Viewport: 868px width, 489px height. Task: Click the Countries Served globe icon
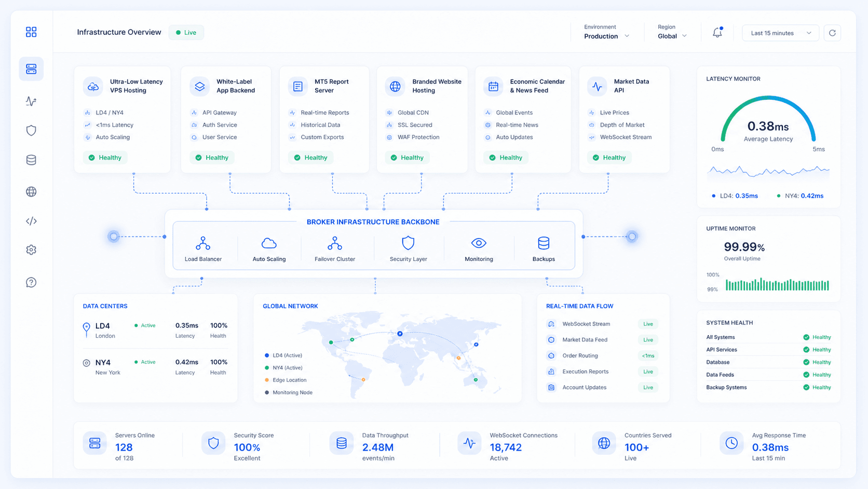604,443
